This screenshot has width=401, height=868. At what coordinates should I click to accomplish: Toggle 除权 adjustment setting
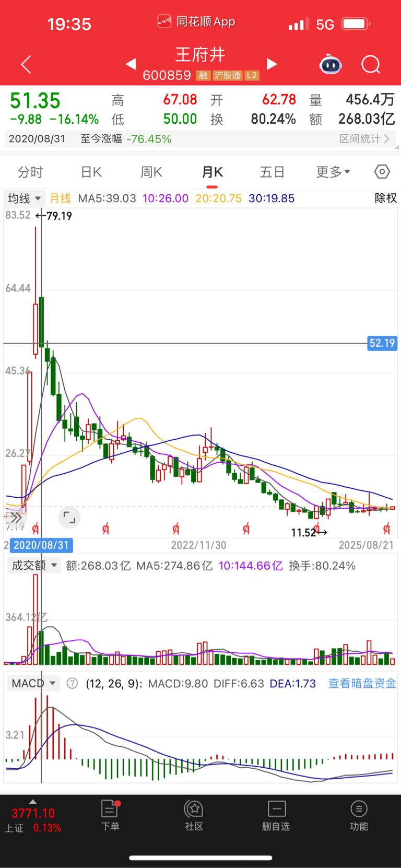pyautogui.click(x=386, y=198)
